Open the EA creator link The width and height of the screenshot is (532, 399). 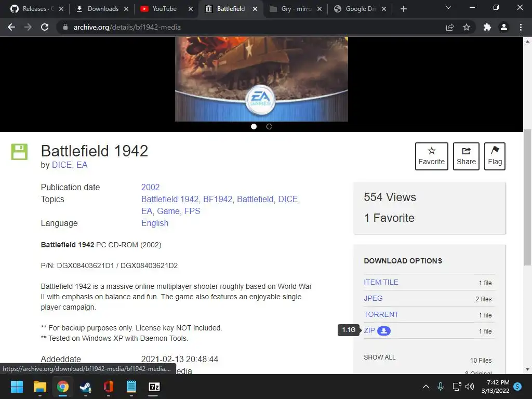tap(82, 165)
